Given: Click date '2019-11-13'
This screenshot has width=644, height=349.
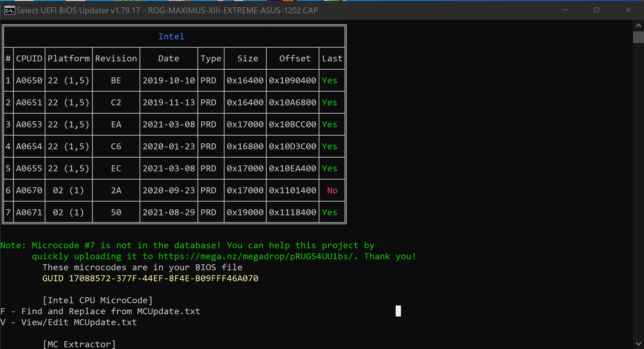Looking at the screenshot, I should (169, 102).
